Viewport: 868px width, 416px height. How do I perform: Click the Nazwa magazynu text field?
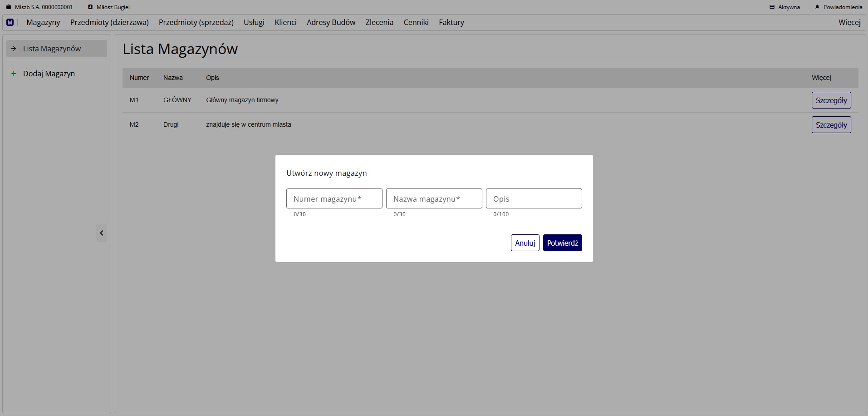pos(434,199)
